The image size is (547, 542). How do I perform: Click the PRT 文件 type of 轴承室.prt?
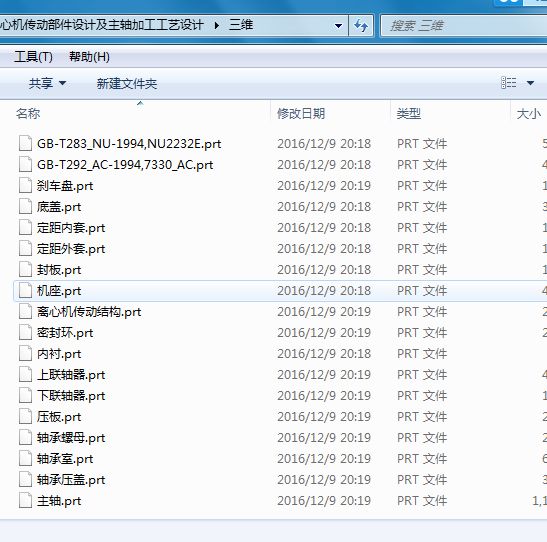(422, 459)
